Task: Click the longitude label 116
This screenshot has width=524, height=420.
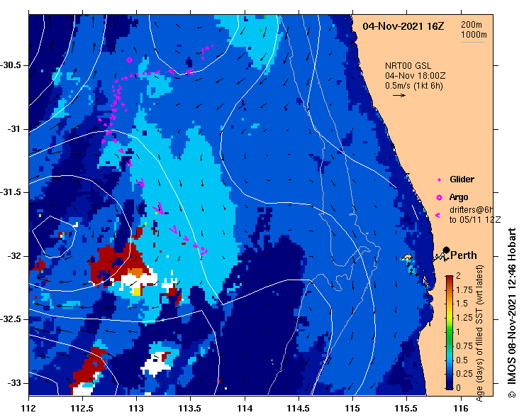Action: (x=461, y=409)
